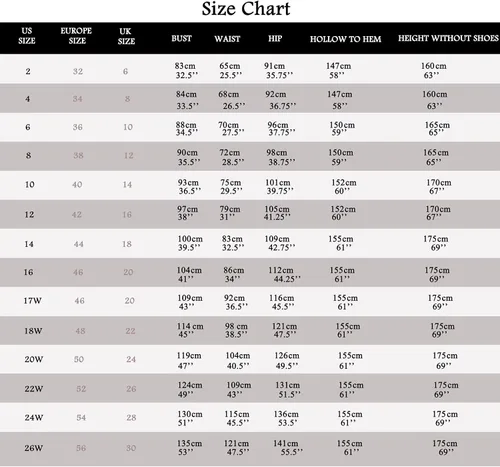Select the 26W US size cell
The width and height of the screenshot is (500, 467).
[x=33, y=448]
